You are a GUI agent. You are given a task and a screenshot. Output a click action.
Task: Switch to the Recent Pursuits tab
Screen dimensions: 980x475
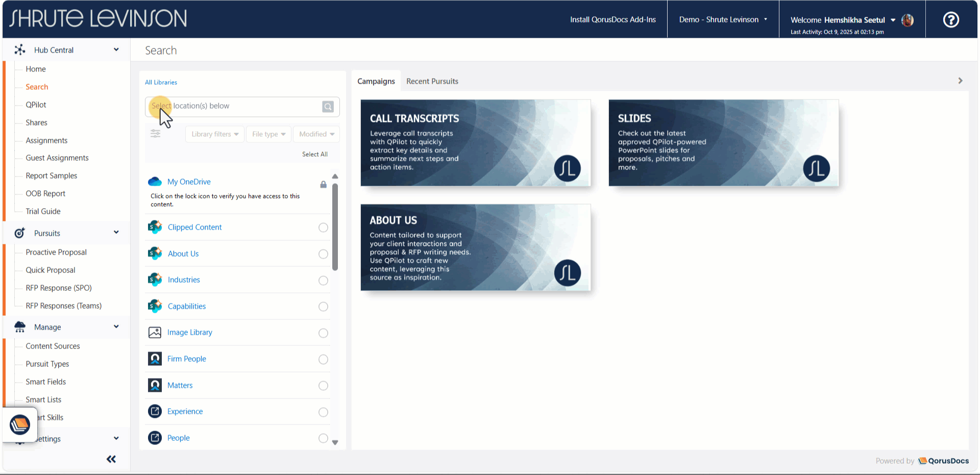tap(432, 81)
